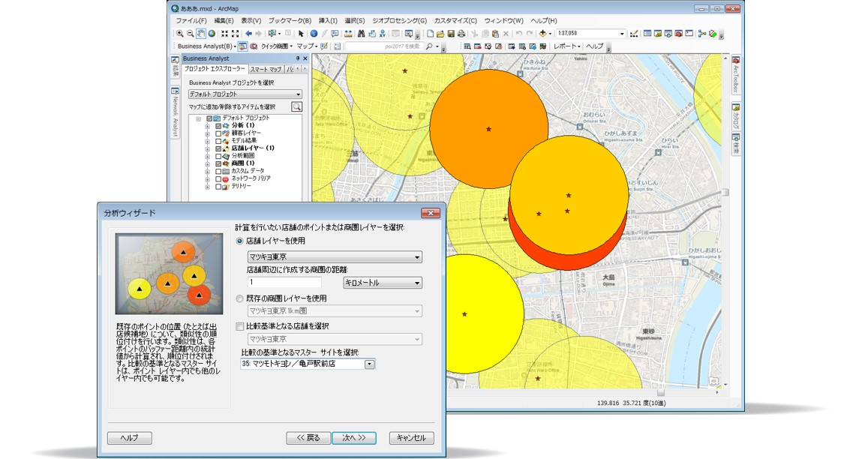Image resolution: width=868 pixels, height=459 pixels.
Task: Select the Zoom In tool
Action: 180,34
